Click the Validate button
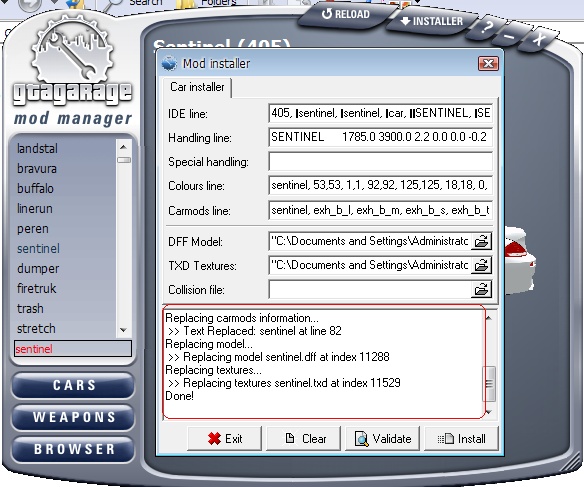Screen dimensions: 584x487 (x=383, y=439)
